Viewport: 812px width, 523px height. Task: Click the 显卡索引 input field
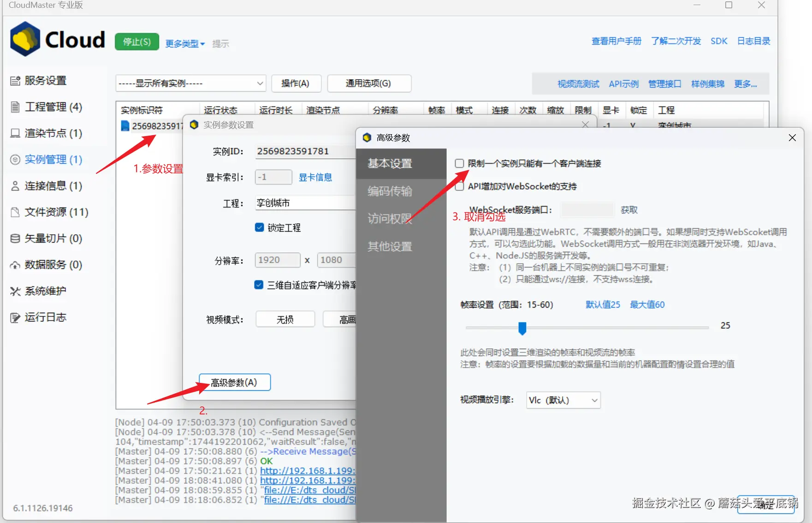tap(273, 177)
